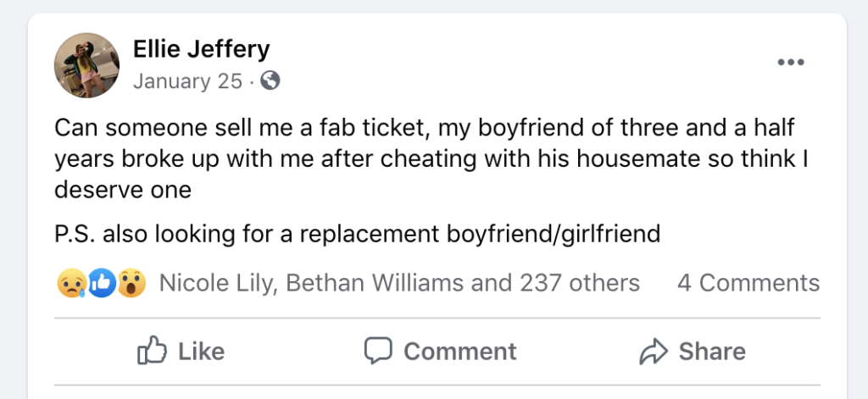Expand the 4 Comments section
This screenshot has height=399, width=868.
[748, 283]
